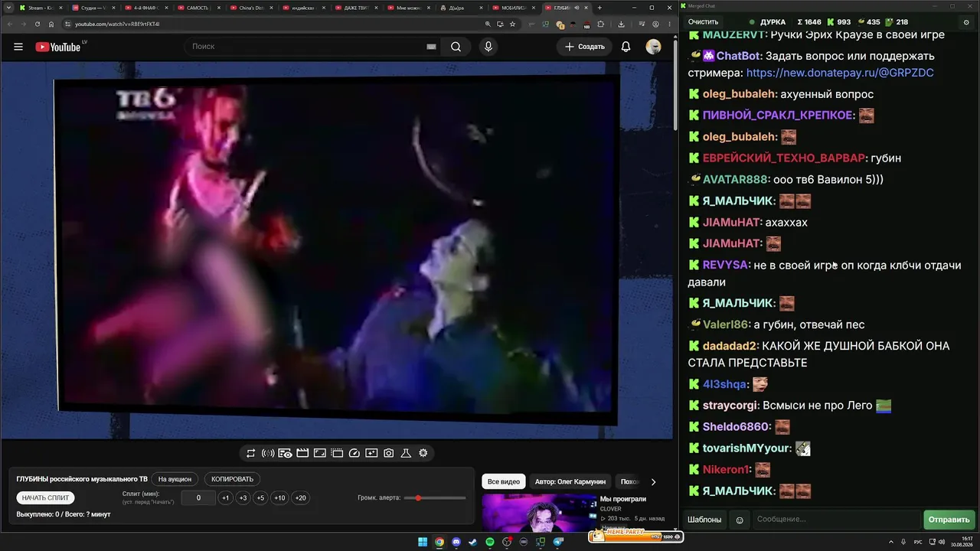Start voice search with the microphone icon

488,47
